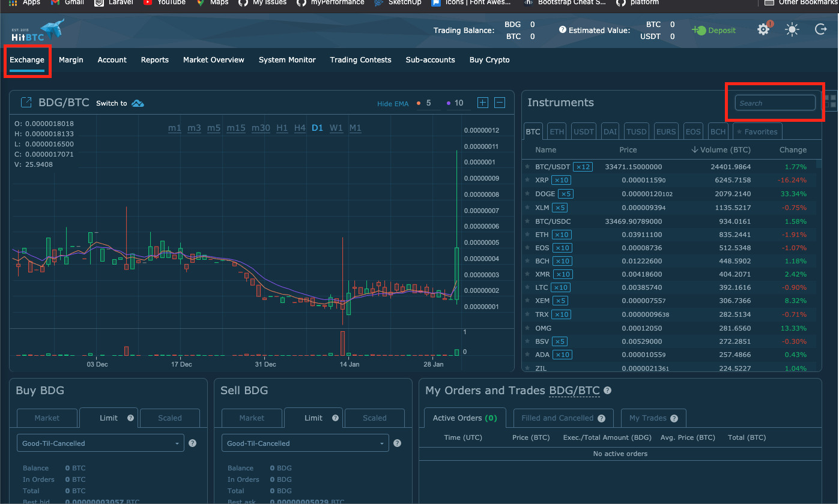
Task: Open the System Monitor page
Action: 287,60
